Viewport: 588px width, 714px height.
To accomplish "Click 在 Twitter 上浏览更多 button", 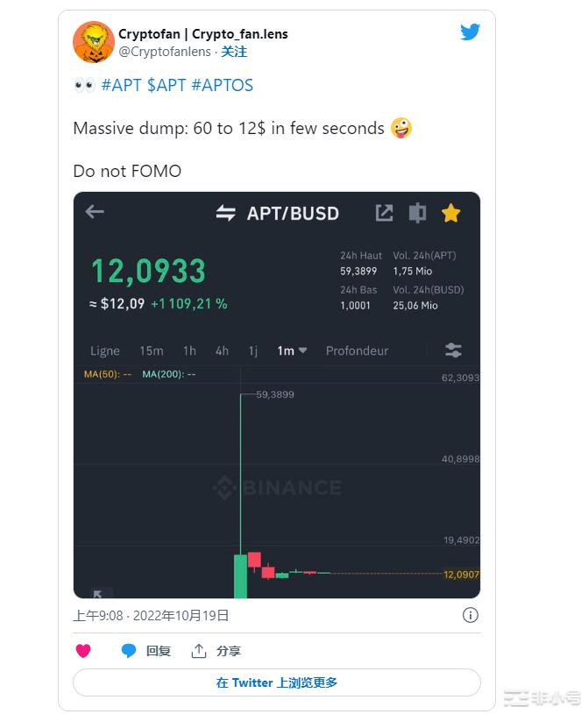I will [x=277, y=682].
